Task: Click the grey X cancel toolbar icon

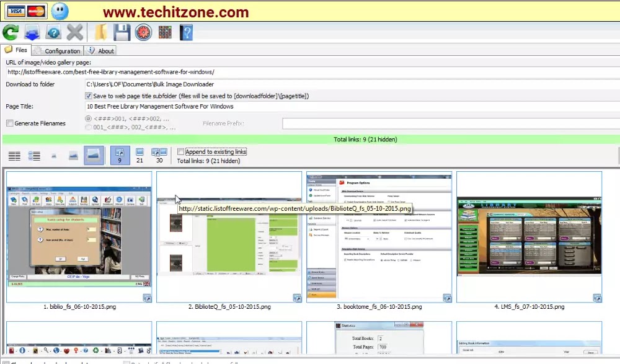Action: (x=74, y=32)
